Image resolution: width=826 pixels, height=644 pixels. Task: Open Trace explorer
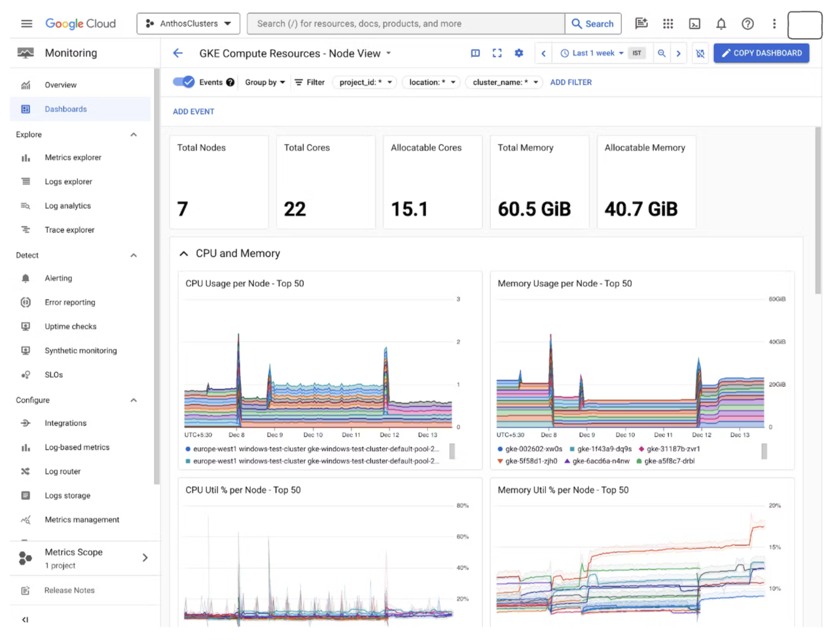click(69, 230)
